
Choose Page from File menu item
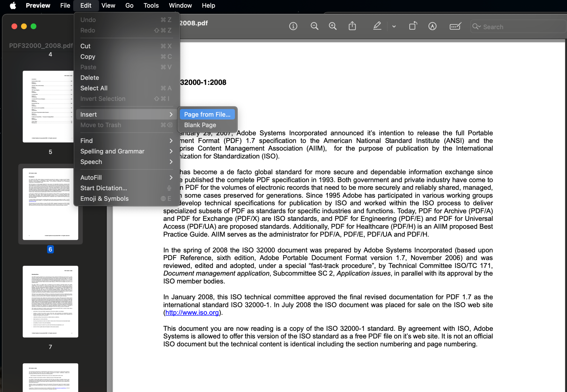[x=207, y=114]
